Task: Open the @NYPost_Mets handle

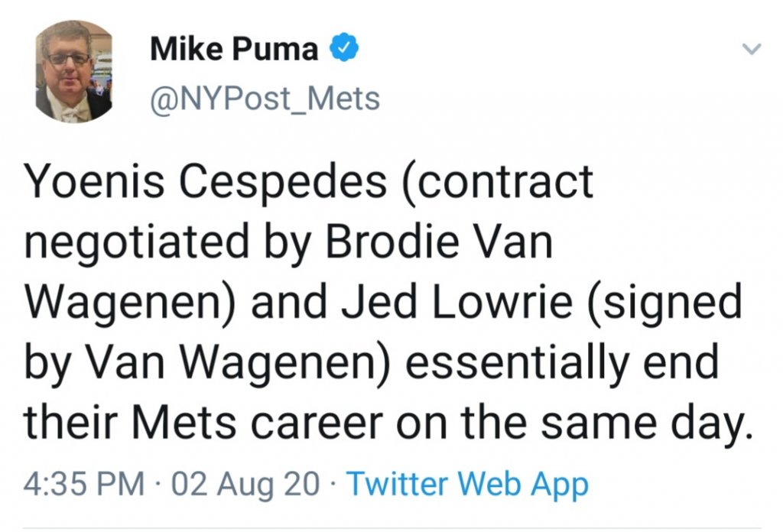Action: pos(265,98)
